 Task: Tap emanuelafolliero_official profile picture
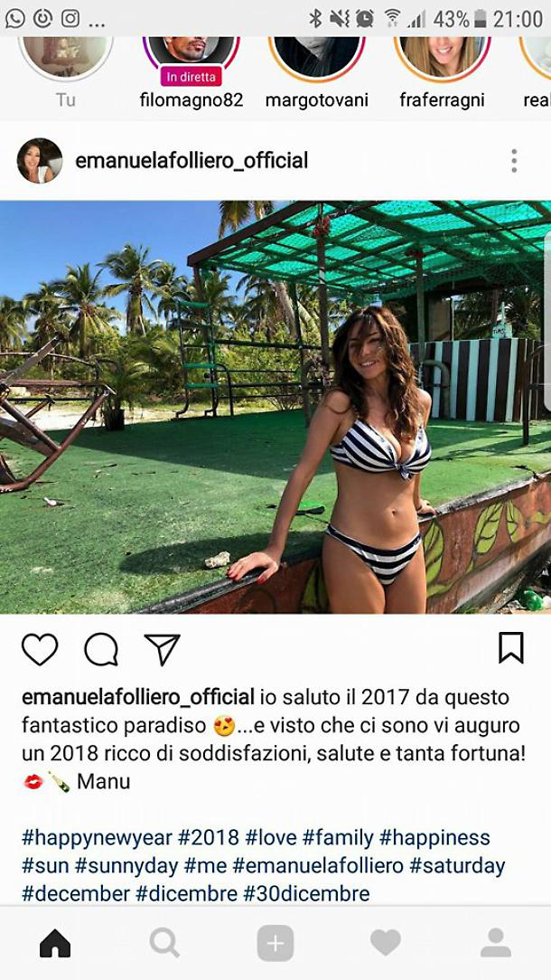click(40, 161)
